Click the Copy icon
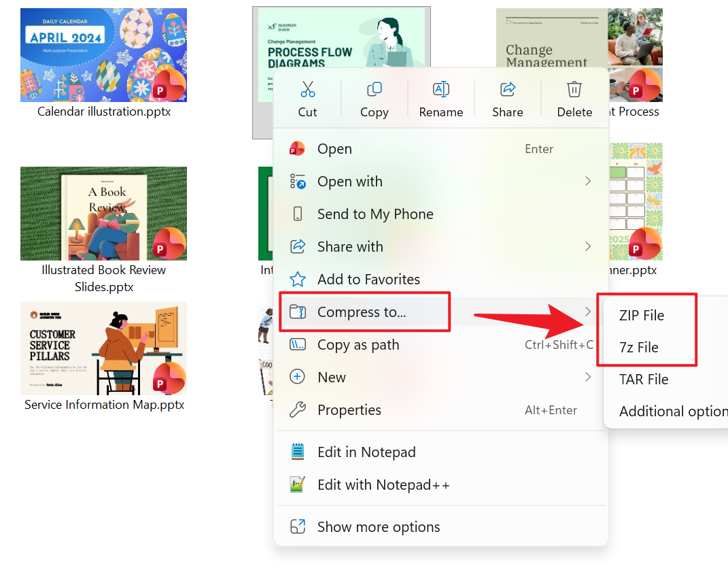This screenshot has width=728, height=570. 375,89
